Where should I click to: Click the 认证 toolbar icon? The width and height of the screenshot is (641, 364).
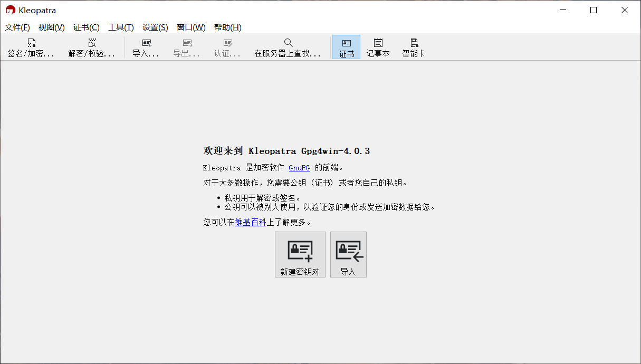[x=227, y=47]
